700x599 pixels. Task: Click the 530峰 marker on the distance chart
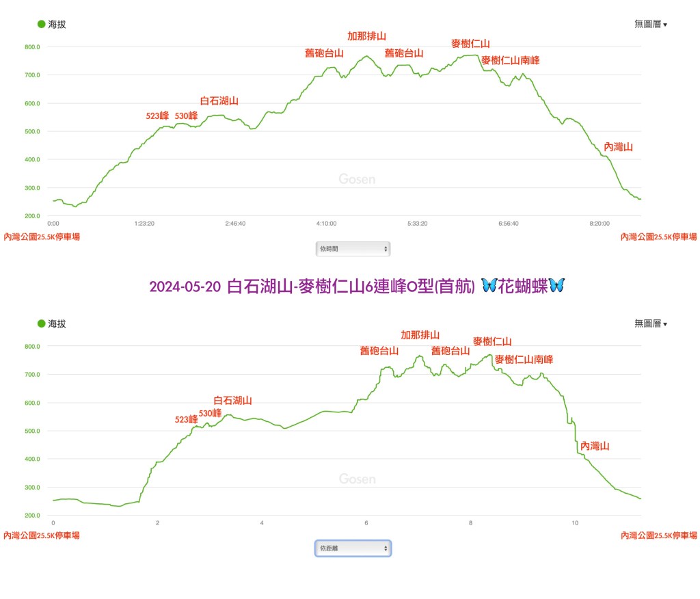coord(210,414)
